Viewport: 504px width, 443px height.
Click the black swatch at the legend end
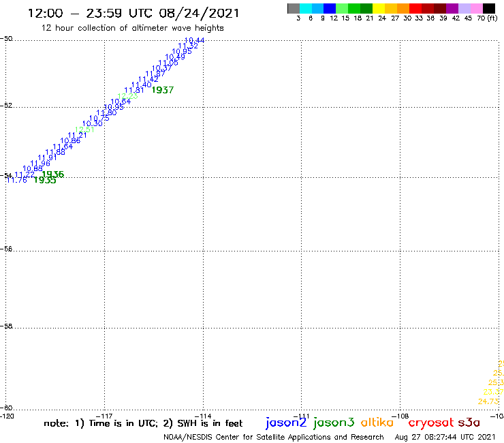pos(489,8)
